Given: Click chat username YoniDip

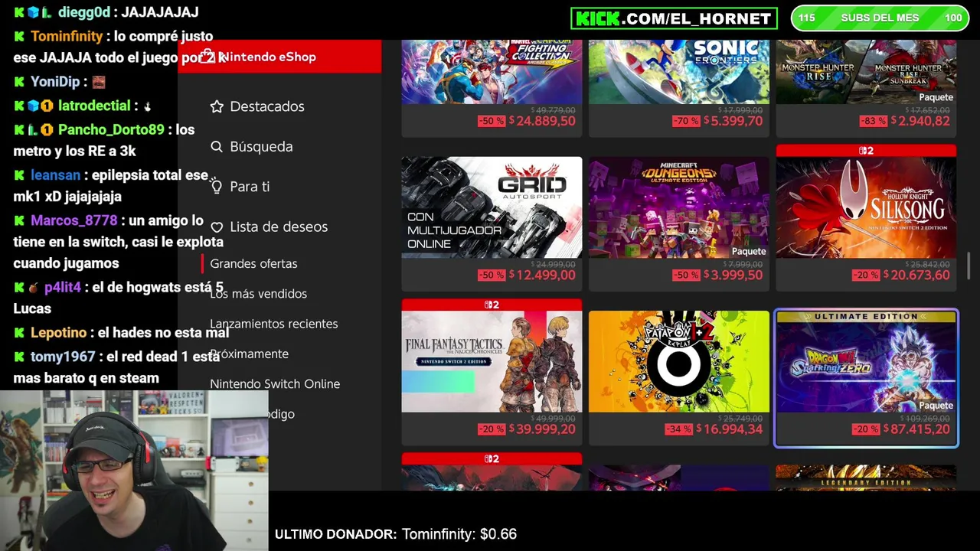Looking at the screenshot, I should pos(55,82).
